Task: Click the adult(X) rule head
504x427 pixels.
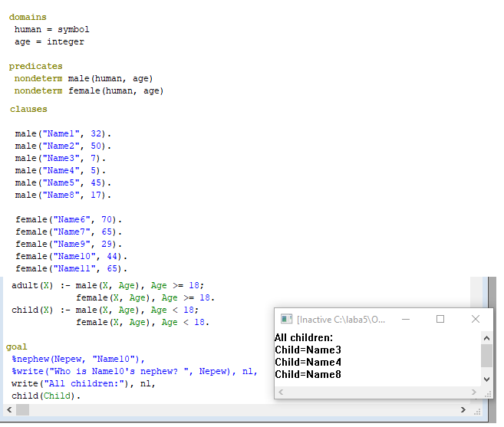Action: tap(32, 285)
